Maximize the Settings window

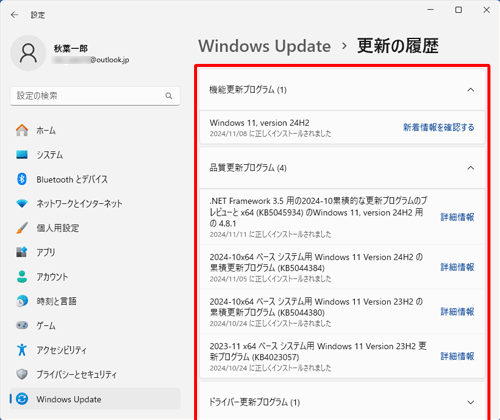tap(459, 10)
